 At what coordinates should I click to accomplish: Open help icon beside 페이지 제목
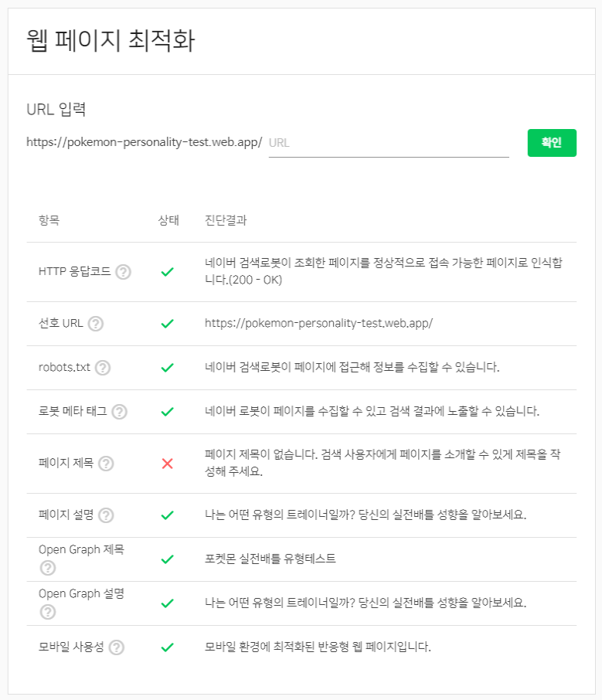(106, 464)
